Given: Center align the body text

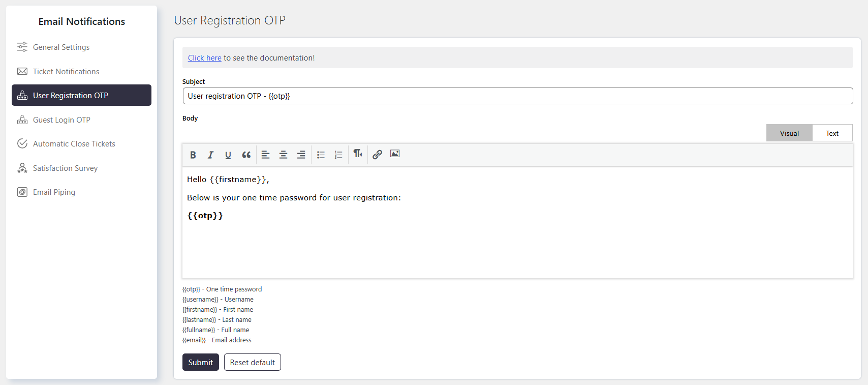Looking at the screenshot, I should click(284, 155).
